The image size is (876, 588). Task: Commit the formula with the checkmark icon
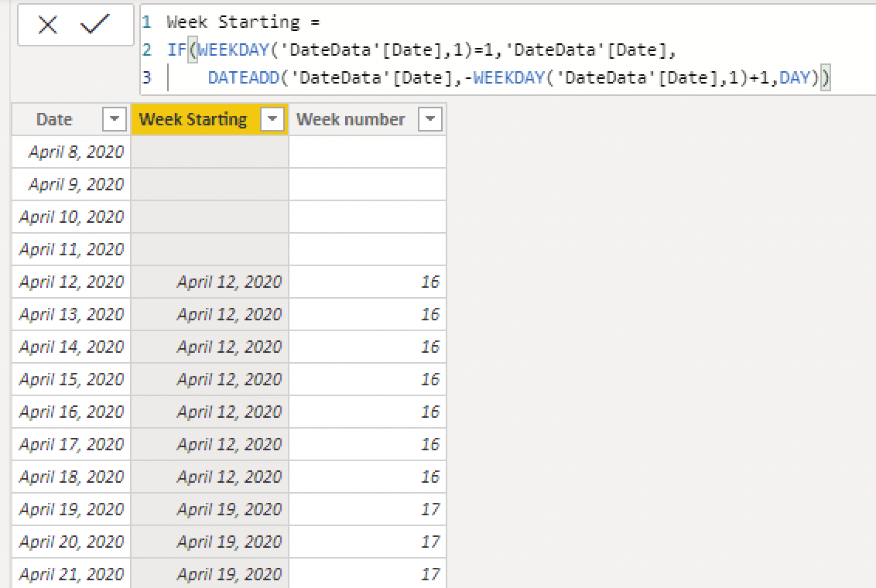point(94,24)
